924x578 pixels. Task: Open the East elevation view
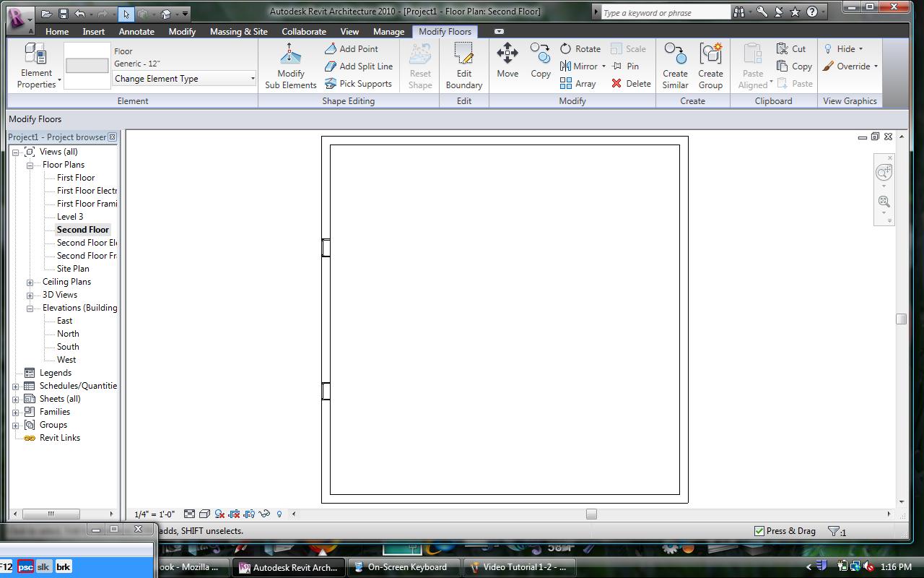click(x=65, y=321)
